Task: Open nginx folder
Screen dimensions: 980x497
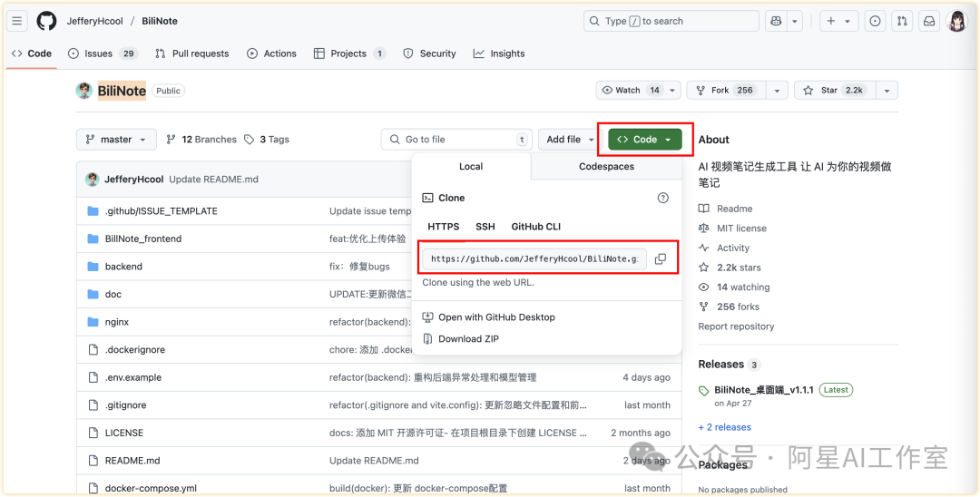Action: point(117,322)
